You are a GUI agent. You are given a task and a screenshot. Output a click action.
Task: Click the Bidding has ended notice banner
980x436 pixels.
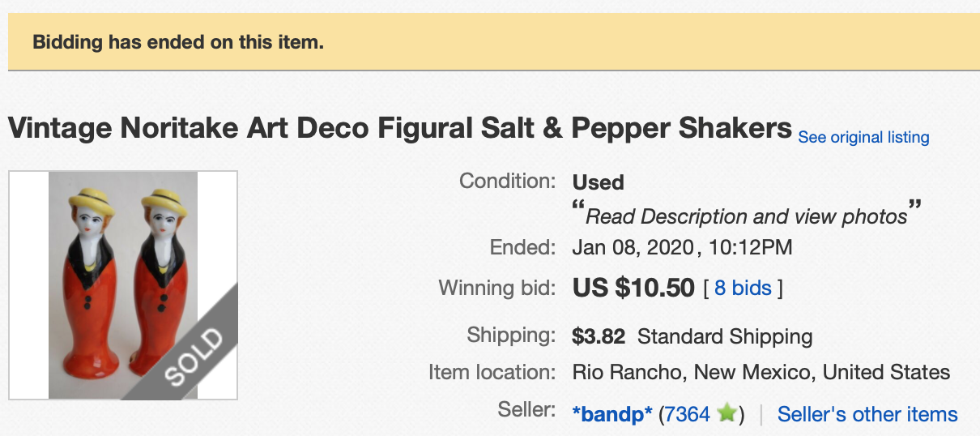click(490, 42)
